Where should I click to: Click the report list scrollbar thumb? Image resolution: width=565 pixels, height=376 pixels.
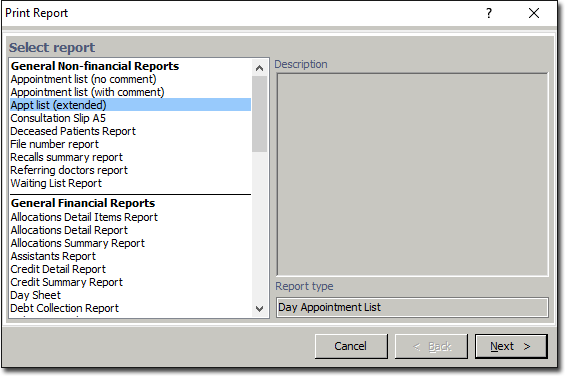click(259, 114)
